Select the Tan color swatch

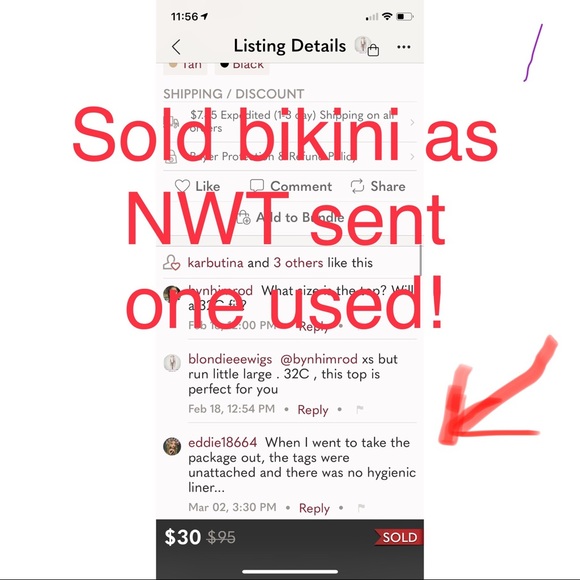[x=185, y=65]
